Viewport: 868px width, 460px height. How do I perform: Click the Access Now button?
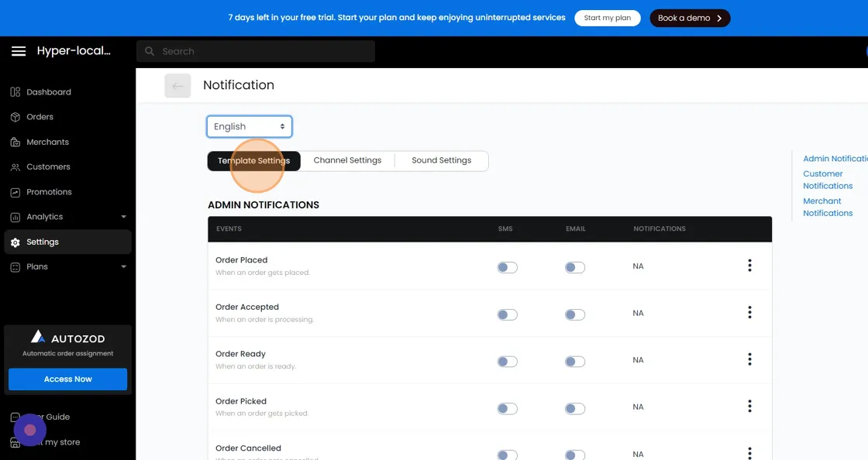coord(67,379)
